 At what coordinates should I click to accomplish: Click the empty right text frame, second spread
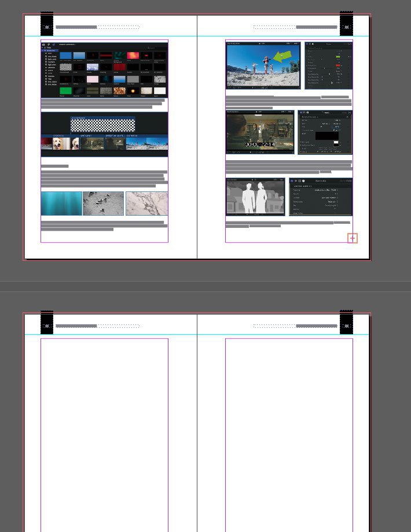(x=289, y=435)
